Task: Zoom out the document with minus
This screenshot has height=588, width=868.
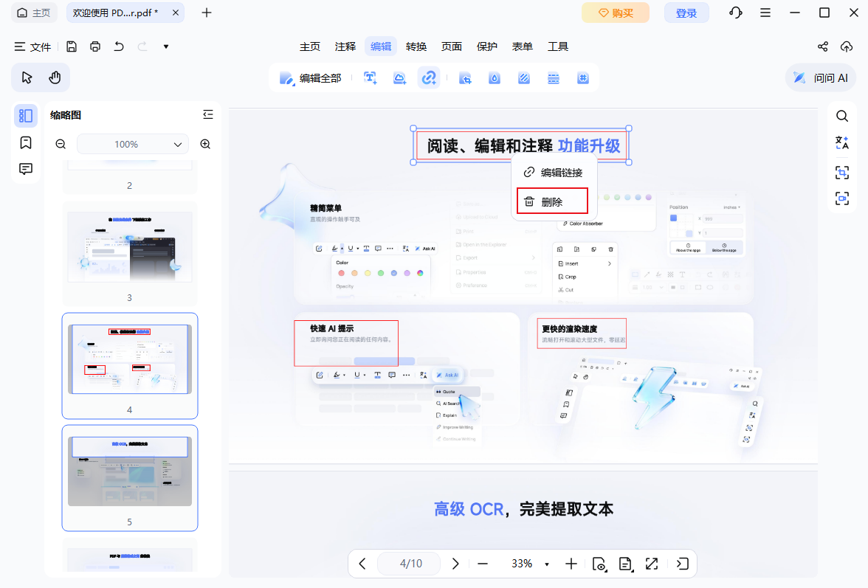Action: coord(483,564)
